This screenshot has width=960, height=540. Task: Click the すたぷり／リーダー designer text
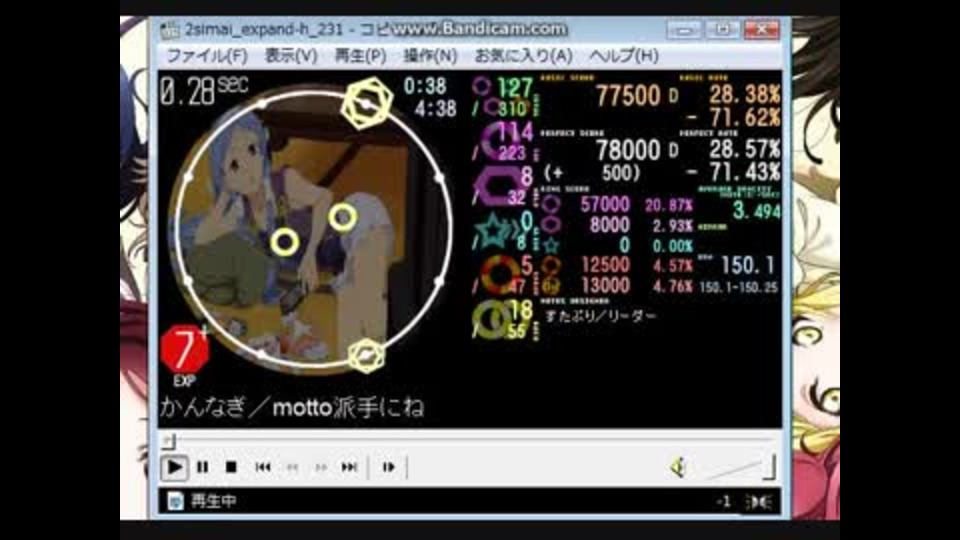click(x=600, y=316)
